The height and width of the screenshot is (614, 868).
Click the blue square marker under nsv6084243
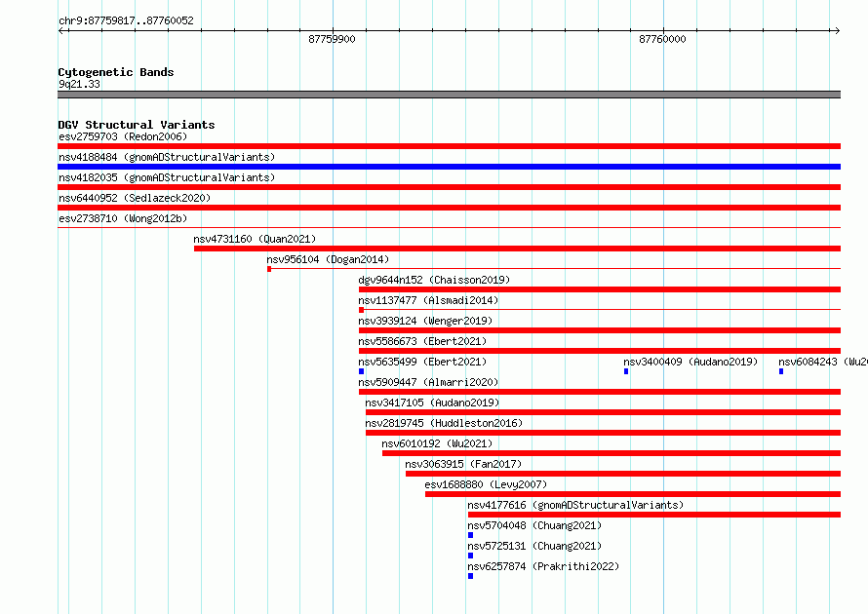(x=781, y=371)
